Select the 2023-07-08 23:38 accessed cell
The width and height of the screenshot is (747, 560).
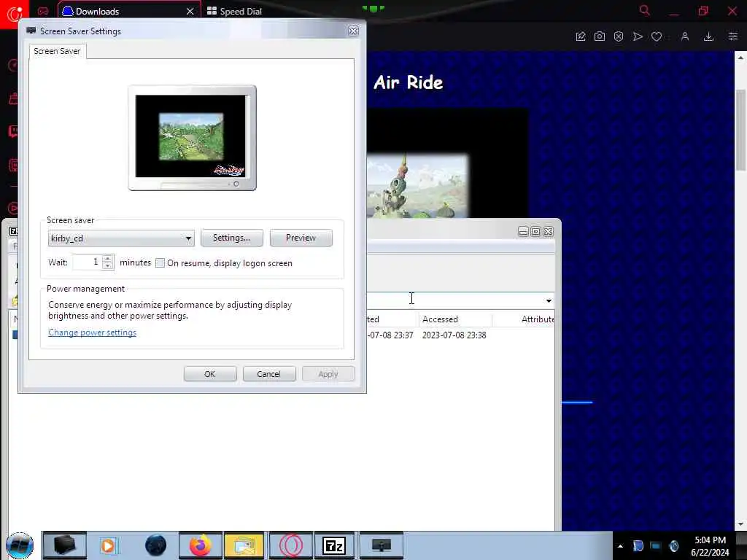tap(454, 335)
